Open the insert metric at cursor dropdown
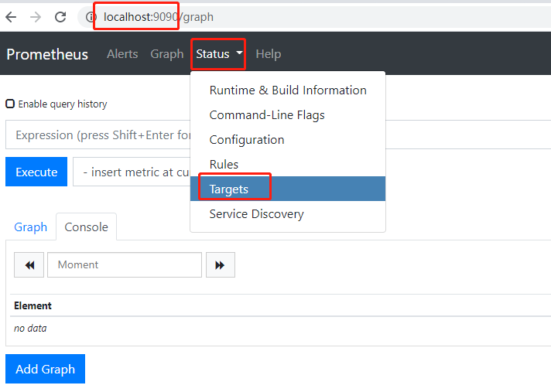551x392 pixels. click(132, 172)
